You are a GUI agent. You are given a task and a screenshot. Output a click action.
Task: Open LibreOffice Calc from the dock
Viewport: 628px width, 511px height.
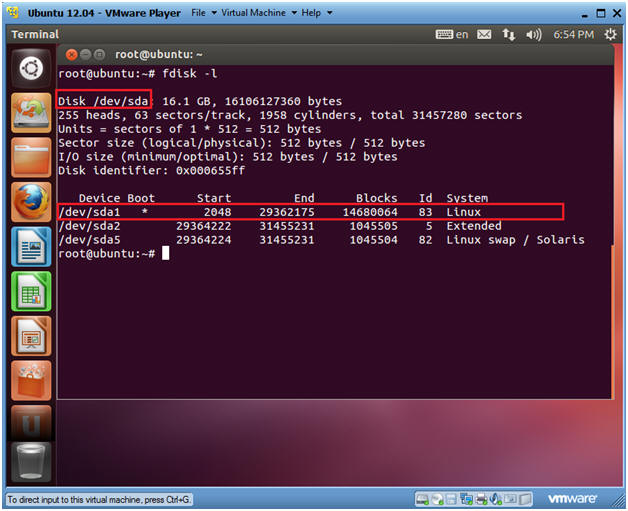coord(31,291)
